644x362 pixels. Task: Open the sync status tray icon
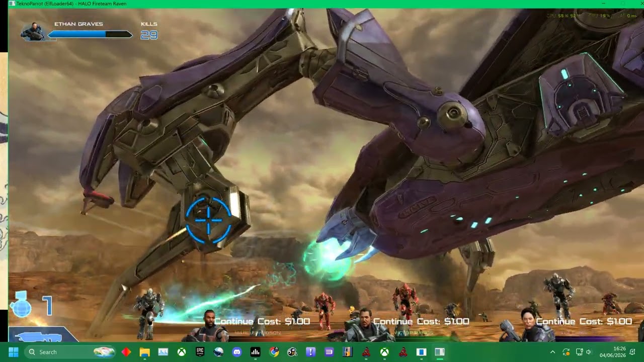566,352
